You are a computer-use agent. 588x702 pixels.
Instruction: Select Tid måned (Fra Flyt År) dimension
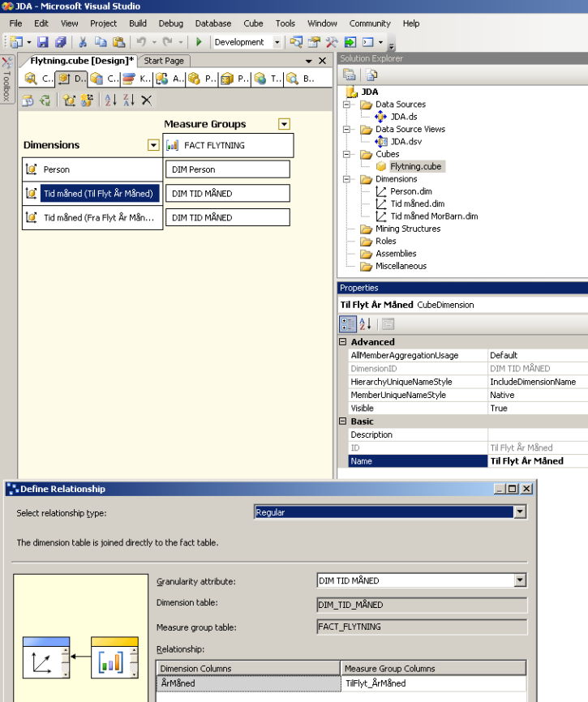point(92,217)
